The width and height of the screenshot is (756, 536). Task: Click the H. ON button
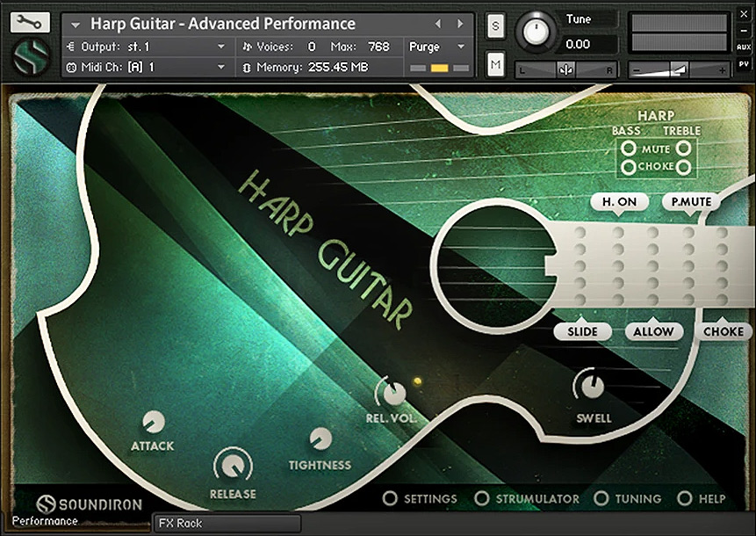(619, 202)
